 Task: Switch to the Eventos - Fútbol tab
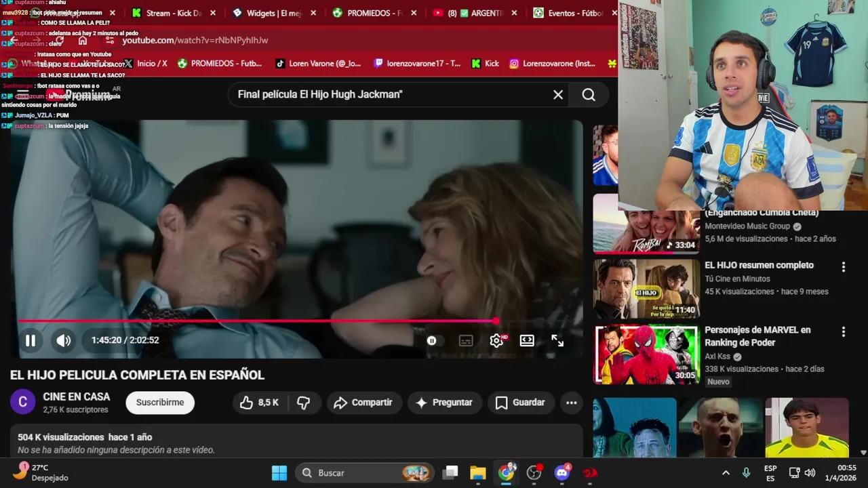575,13
